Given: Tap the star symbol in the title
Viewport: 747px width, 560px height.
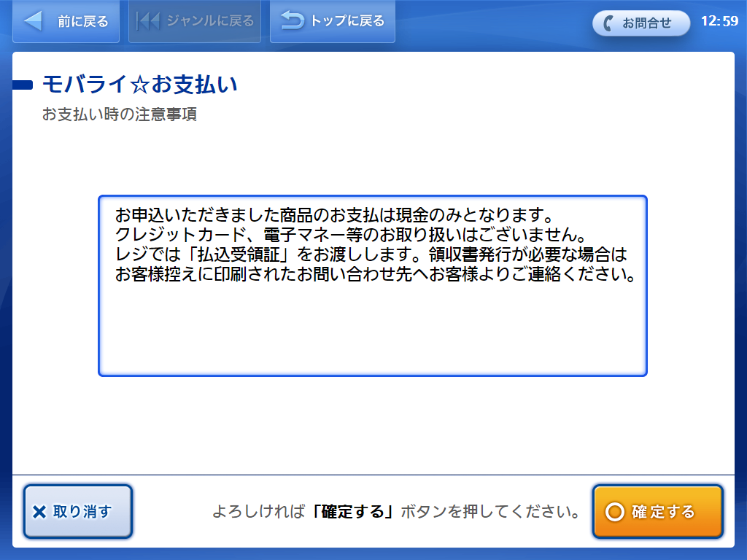Looking at the screenshot, I should (x=139, y=85).
